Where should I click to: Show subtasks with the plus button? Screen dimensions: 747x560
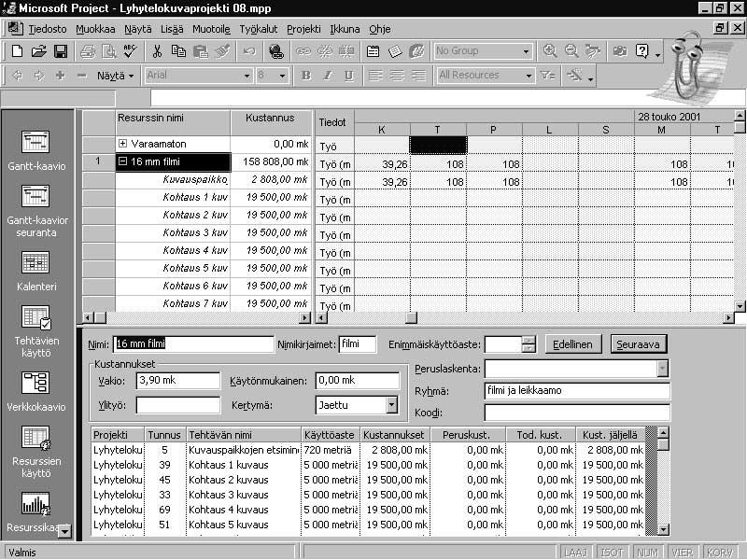61,76
